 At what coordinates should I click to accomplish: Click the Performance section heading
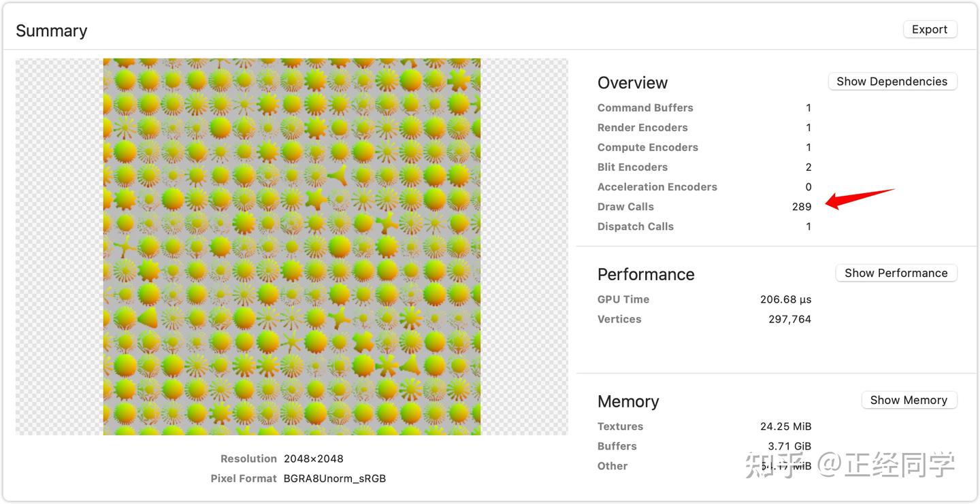pyautogui.click(x=646, y=274)
